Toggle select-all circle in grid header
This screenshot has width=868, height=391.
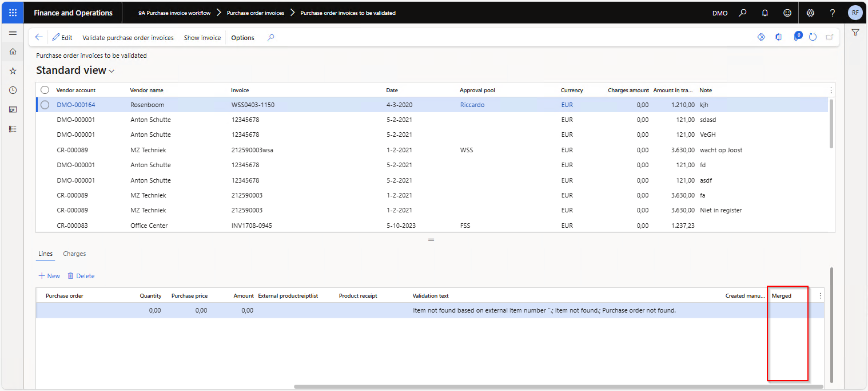(x=45, y=90)
